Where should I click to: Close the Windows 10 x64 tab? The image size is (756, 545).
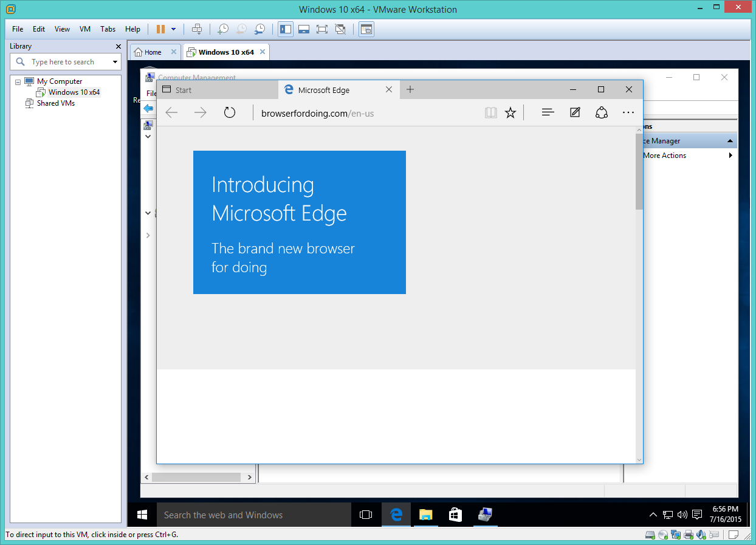263,52
